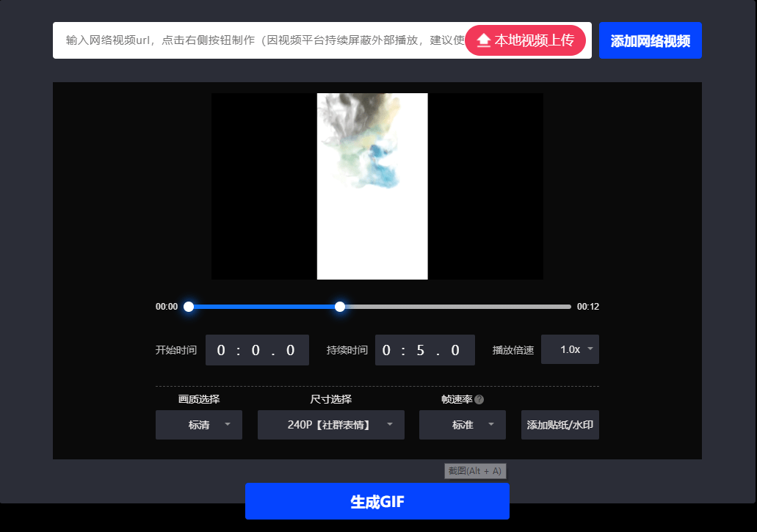Click the right handle of the timeline slider
The height and width of the screenshot is (532, 757).
(x=339, y=306)
